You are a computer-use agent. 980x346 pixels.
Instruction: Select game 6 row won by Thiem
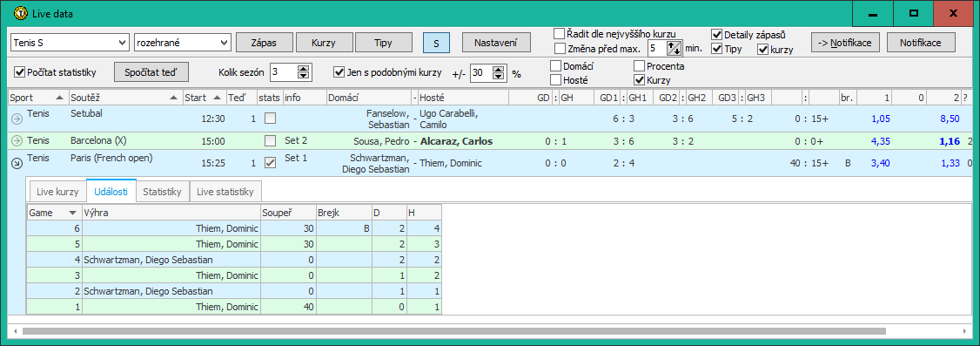click(x=234, y=227)
